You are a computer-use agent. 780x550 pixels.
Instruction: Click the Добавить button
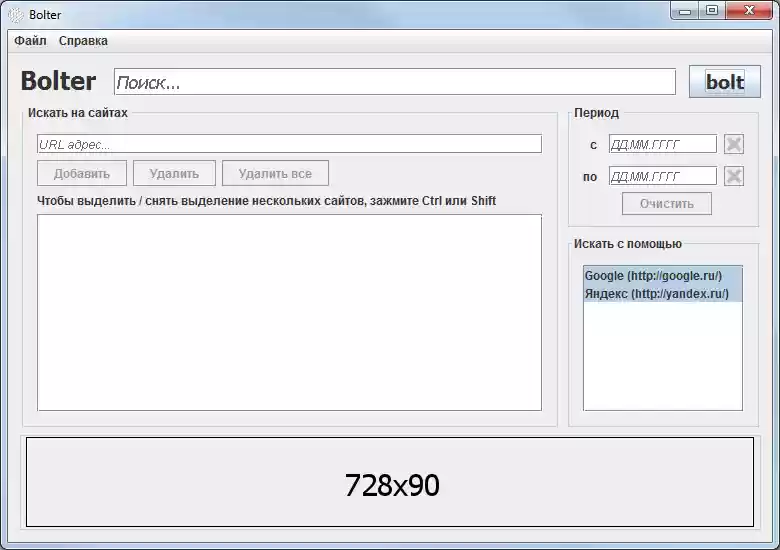(82, 173)
